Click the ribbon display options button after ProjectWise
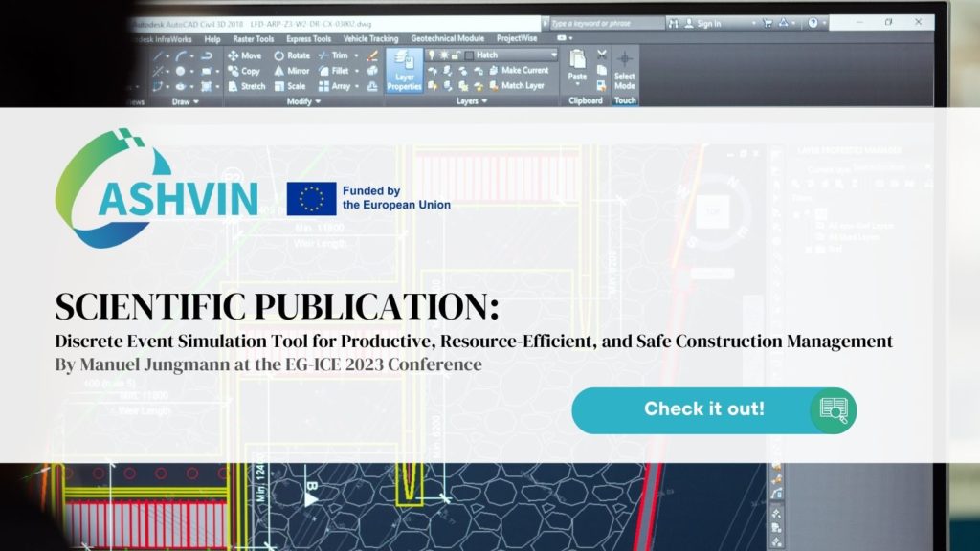The height and width of the screenshot is (551, 980). pos(565,38)
